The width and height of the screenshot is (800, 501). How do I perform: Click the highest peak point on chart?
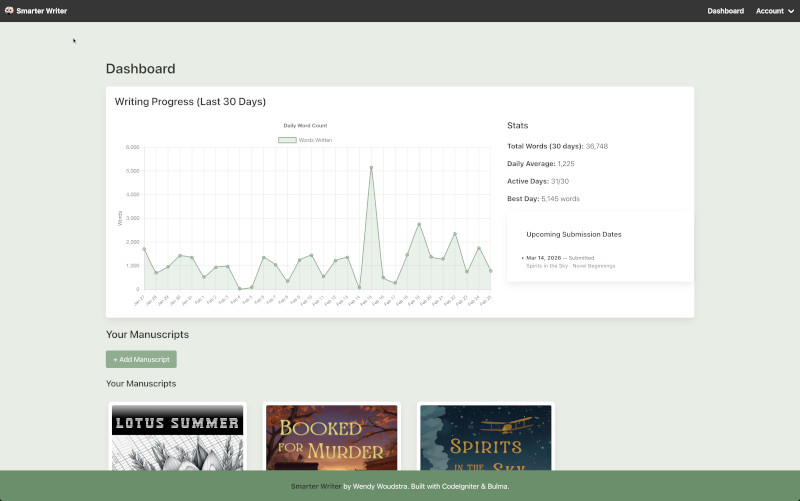point(371,167)
